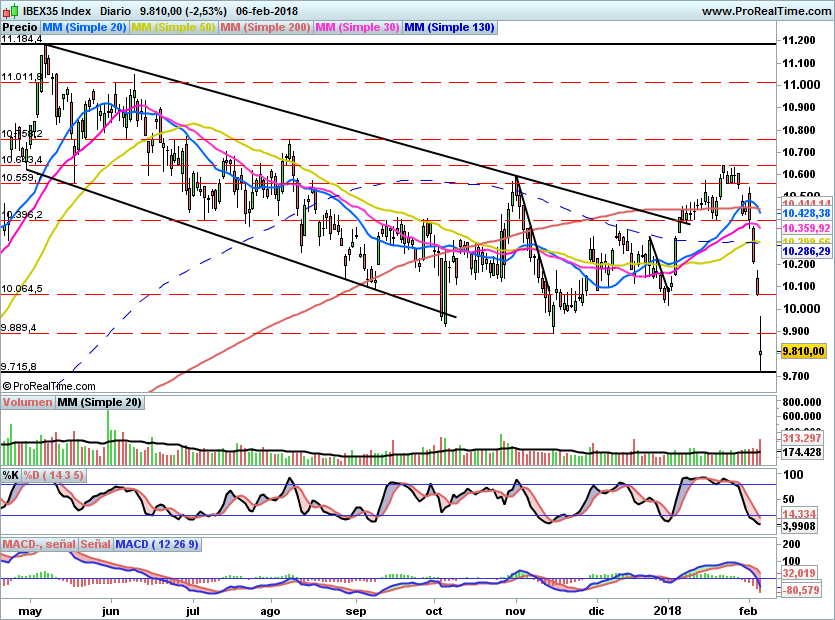Click the 9.810,00 current price tag
Viewport: 835px width, 620px height.
pyautogui.click(x=804, y=352)
